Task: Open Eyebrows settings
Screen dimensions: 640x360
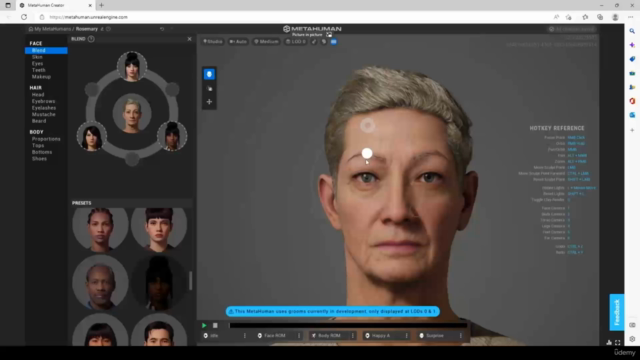Action: pyautogui.click(x=43, y=101)
